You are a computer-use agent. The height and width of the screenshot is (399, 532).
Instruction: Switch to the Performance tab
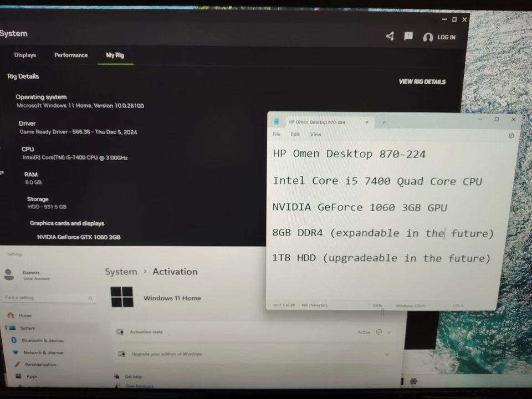pos(71,55)
